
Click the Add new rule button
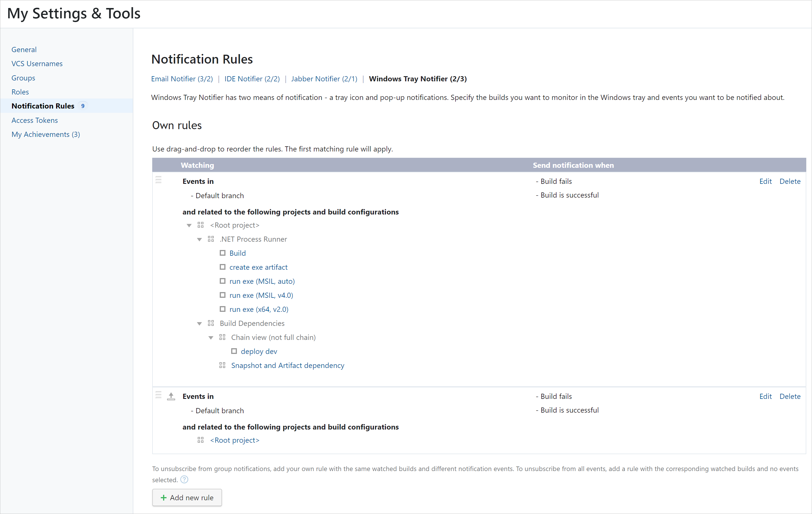[187, 497]
